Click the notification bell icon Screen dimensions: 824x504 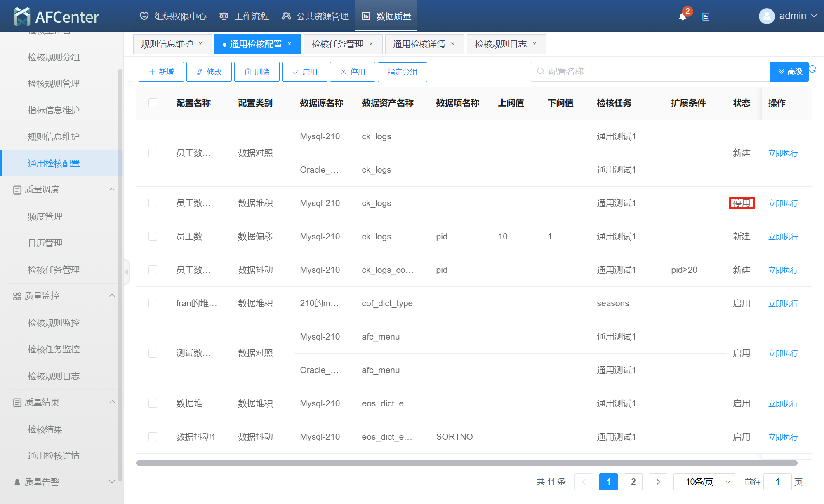683,16
